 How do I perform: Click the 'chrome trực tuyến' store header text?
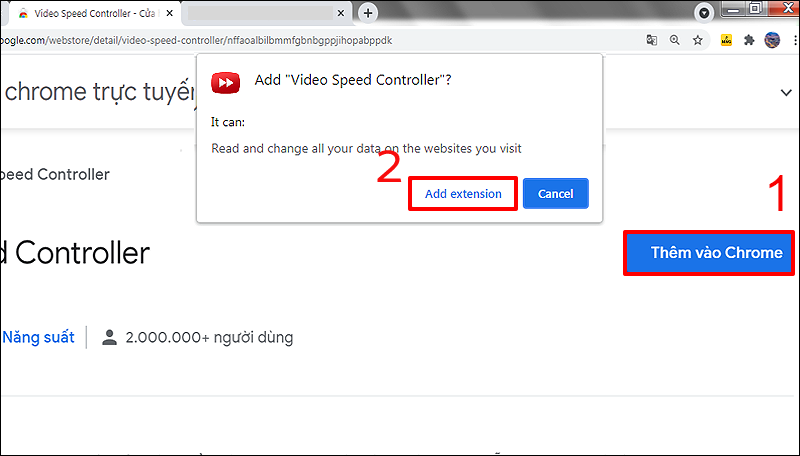[101, 92]
